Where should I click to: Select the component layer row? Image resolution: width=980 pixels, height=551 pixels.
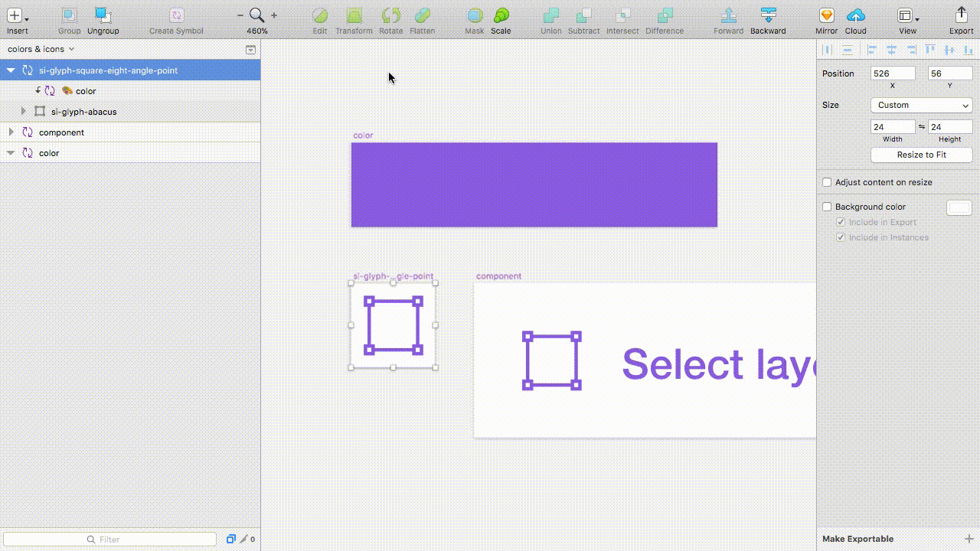[130, 132]
